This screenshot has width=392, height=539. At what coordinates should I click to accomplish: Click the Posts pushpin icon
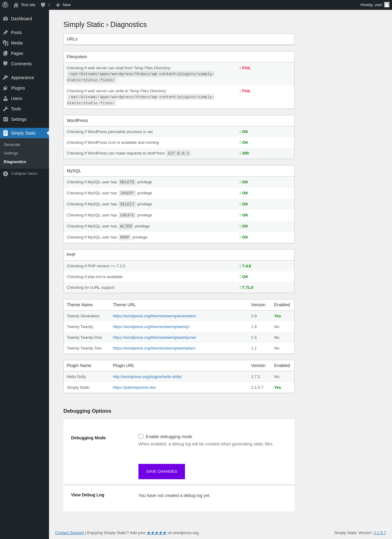point(6,32)
